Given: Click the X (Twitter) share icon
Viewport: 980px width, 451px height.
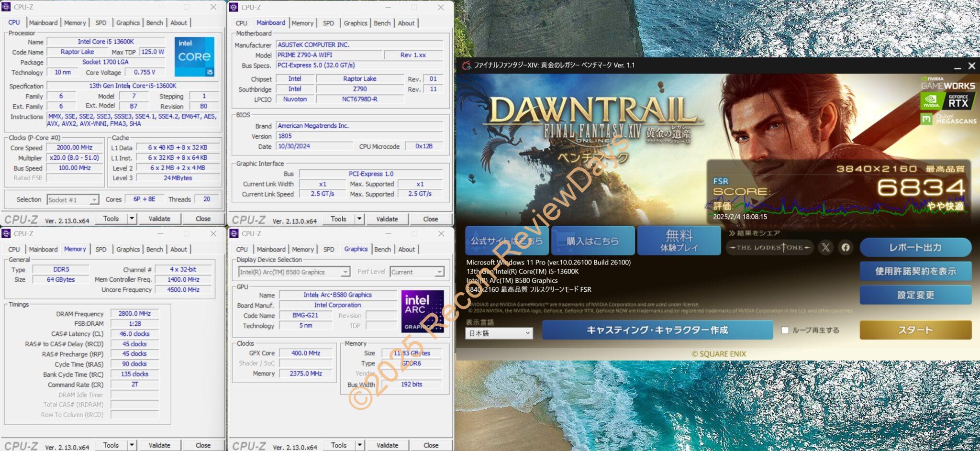Looking at the screenshot, I should click(825, 247).
